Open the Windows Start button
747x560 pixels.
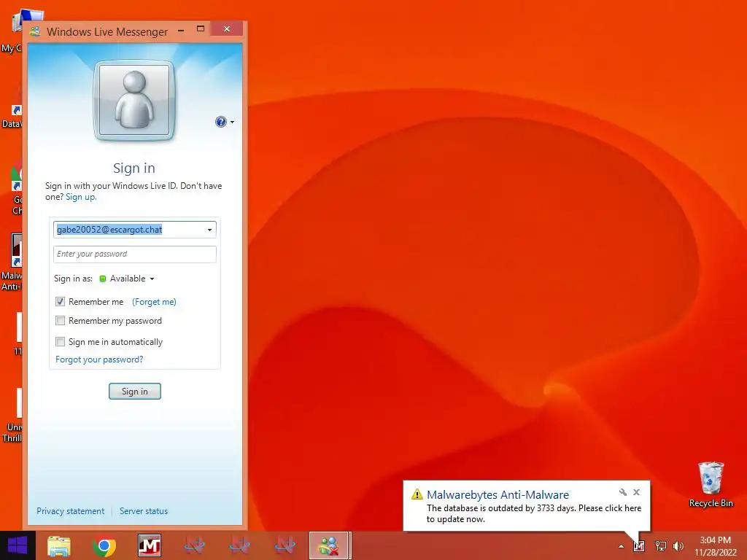[x=18, y=545]
